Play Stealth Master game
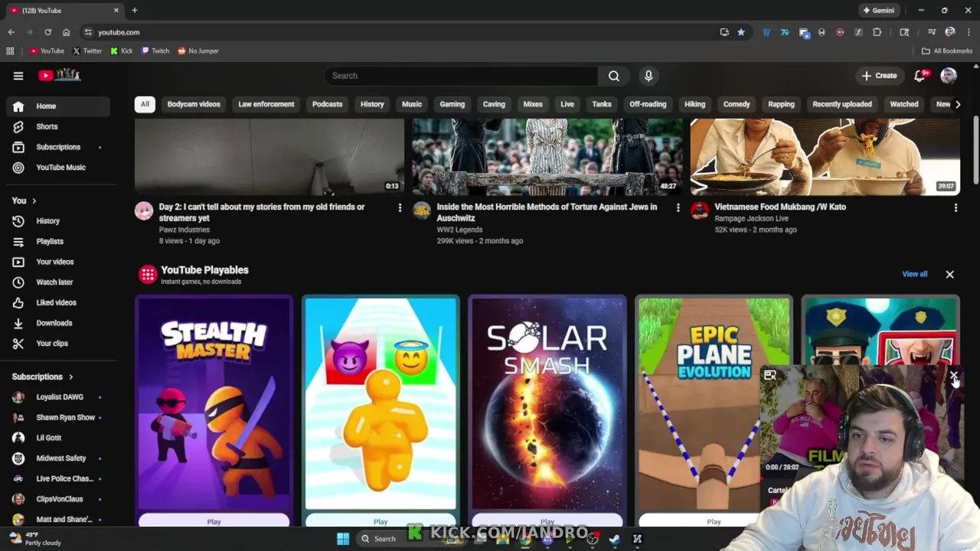This screenshot has width=980, height=551. [x=214, y=522]
